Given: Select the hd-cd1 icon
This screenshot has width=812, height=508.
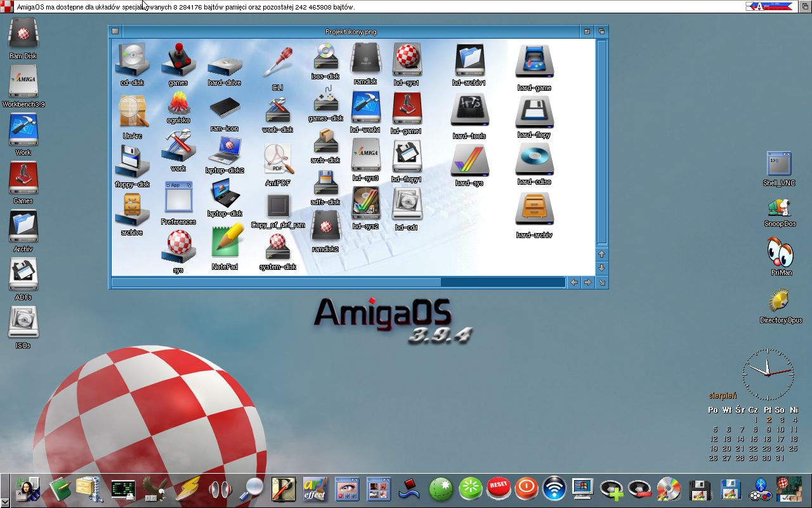Looking at the screenshot, I should point(407,204).
